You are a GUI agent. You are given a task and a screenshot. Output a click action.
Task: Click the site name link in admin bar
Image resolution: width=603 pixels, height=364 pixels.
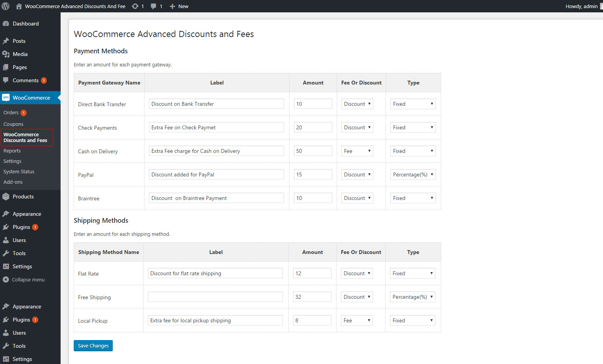(75, 6)
